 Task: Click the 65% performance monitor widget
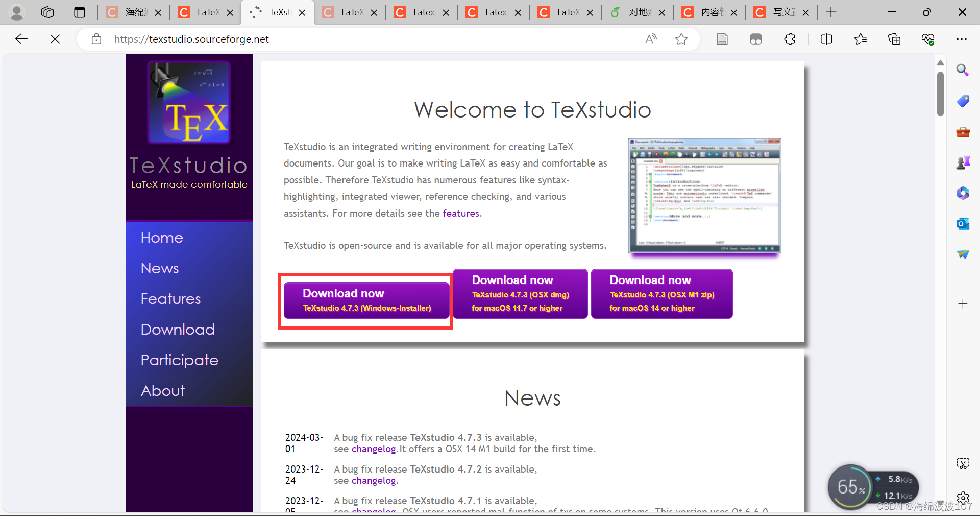click(851, 487)
